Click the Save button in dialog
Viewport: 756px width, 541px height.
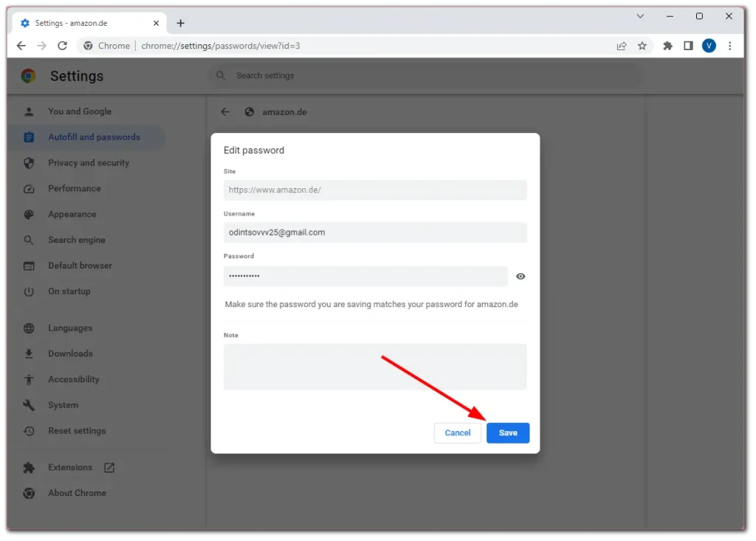[x=507, y=433]
